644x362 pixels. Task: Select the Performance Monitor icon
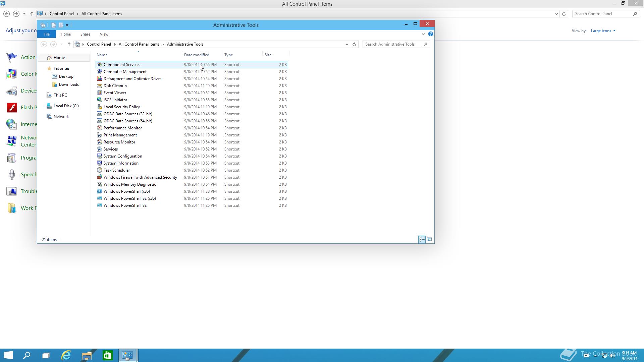coord(99,128)
